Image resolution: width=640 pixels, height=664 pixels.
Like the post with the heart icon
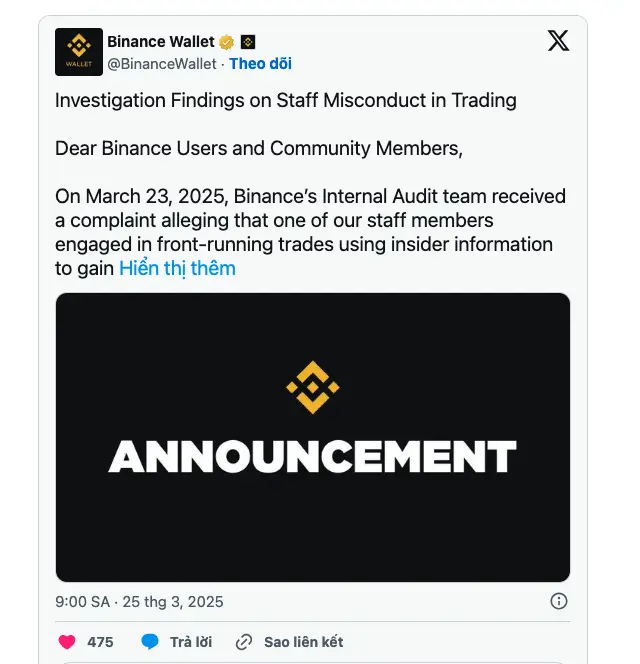coord(67,641)
